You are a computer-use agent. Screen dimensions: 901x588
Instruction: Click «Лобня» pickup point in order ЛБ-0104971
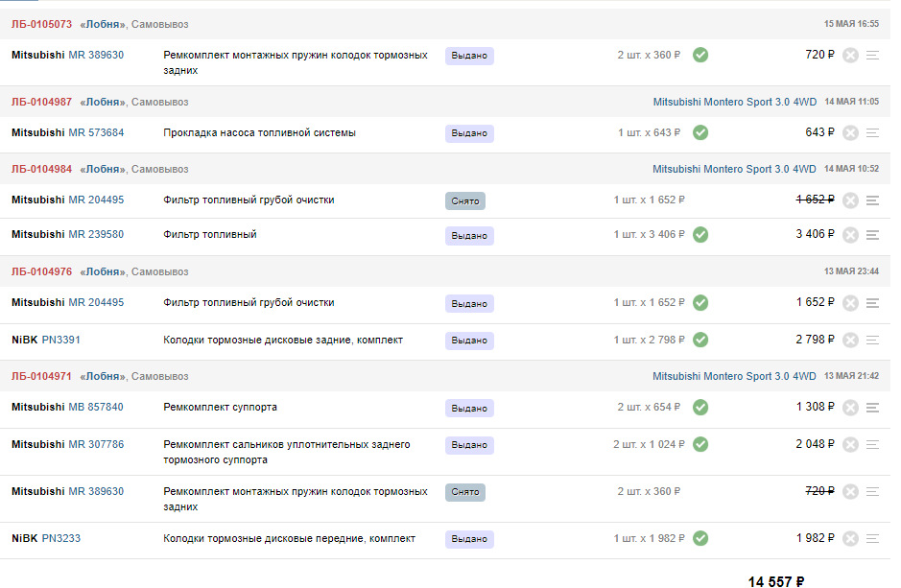coord(103,376)
